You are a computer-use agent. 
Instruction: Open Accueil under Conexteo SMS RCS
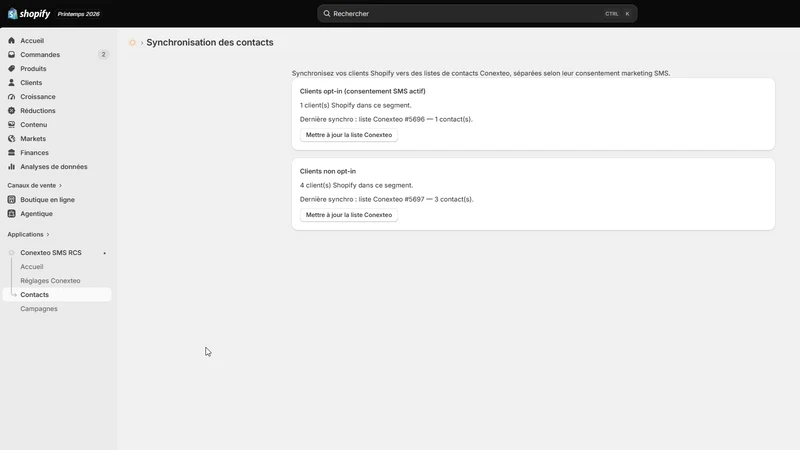(x=32, y=267)
